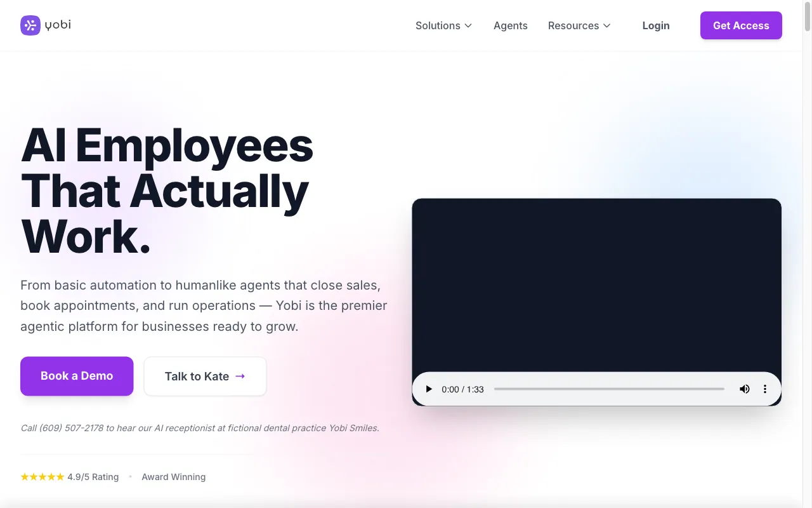Mute the video using the speaker icon
Image resolution: width=812 pixels, height=508 pixels.
coord(745,389)
